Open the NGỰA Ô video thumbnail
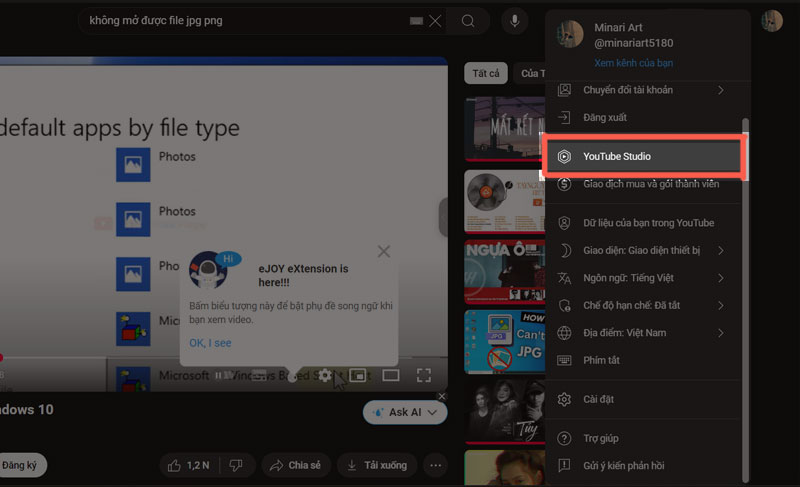 (505, 272)
